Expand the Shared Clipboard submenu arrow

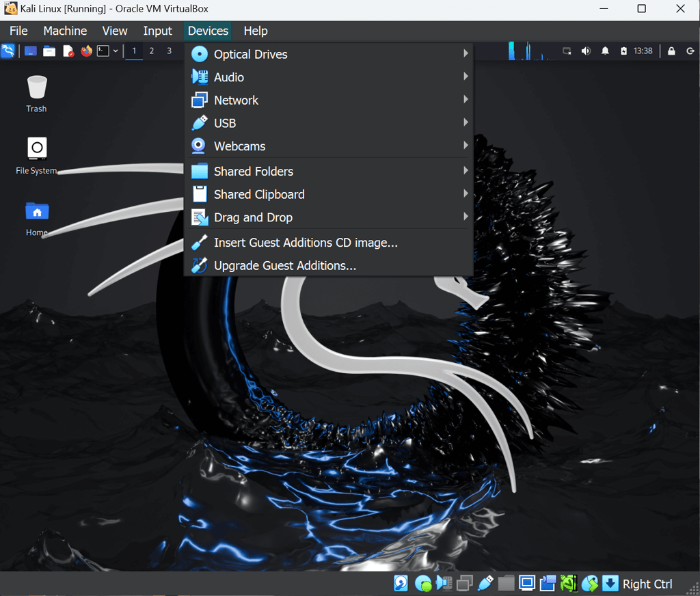pos(466,193)
